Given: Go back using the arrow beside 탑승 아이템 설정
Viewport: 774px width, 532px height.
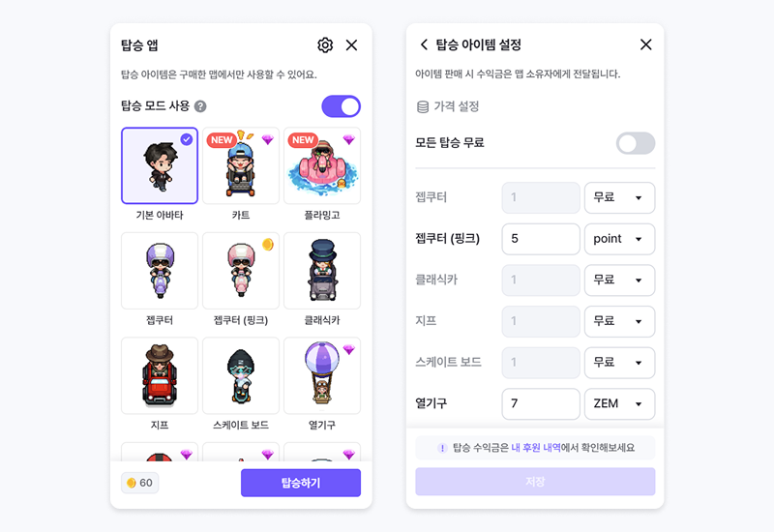Looking at the screenshot, I should coord(424,44).
